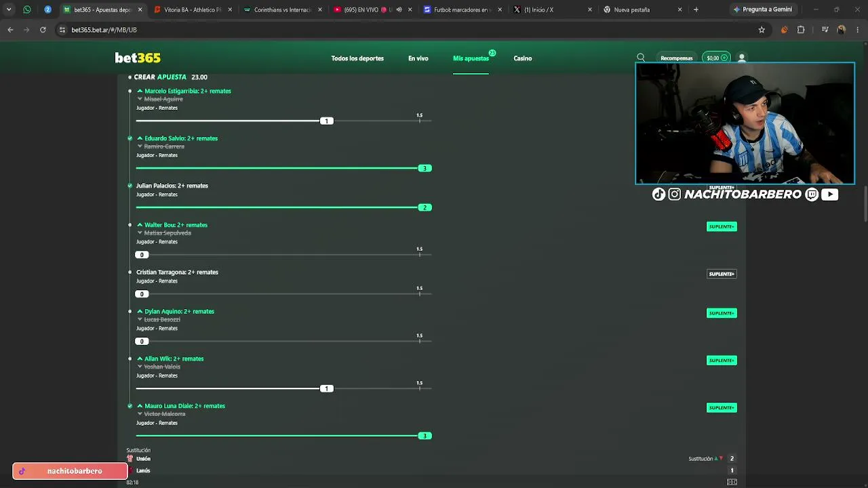The height and width of the screenshot is (488, 868).
Task: Open the $0,00 balance button
Action: [716, 58]
